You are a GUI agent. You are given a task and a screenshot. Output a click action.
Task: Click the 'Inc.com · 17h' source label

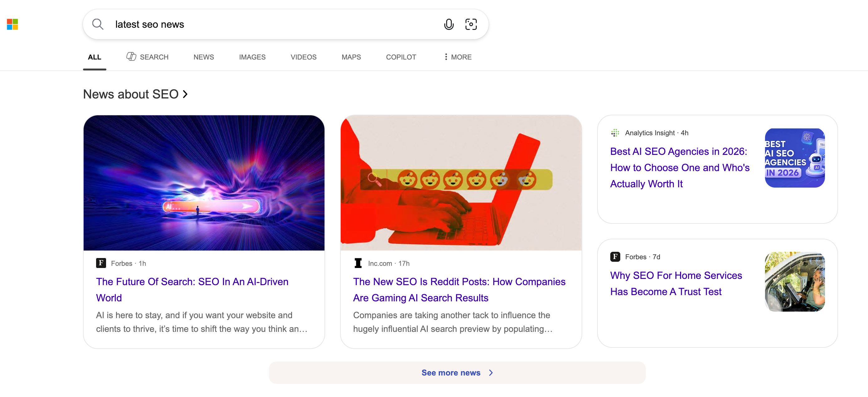coord(388,263)
